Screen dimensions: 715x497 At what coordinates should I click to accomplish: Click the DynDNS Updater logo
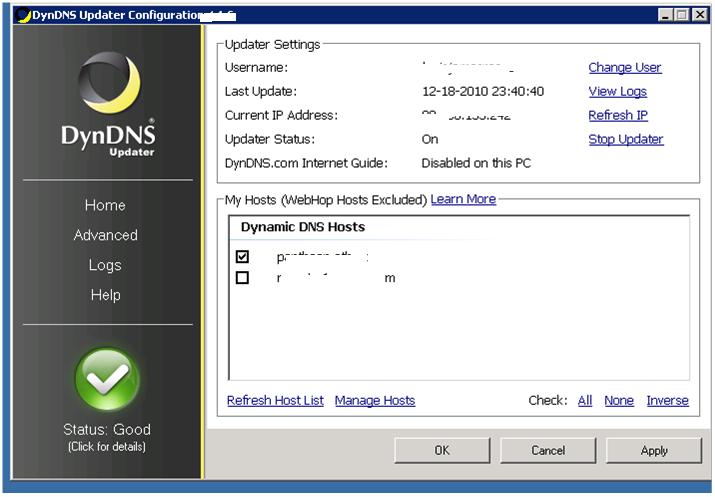click(x=109, y=105)
